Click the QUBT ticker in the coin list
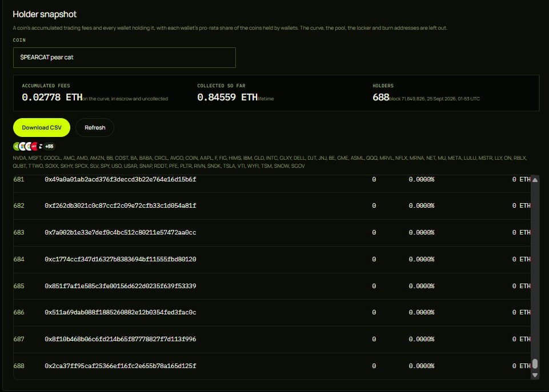The width and height of the screenshot is (549, 392). (19, 166)
